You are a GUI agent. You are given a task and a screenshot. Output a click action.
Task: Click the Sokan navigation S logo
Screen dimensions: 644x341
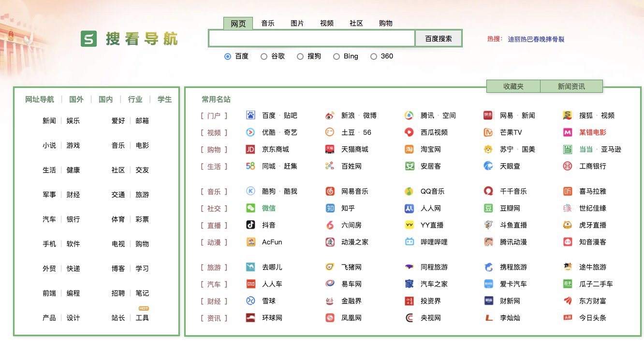click(x=89, y=39)
